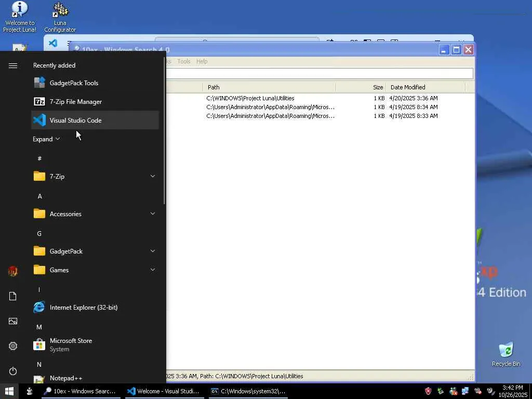Expand the 7-Zip folder chevron
The width and height of the screenshot is (532, 399).
click(x=153, y=176)
